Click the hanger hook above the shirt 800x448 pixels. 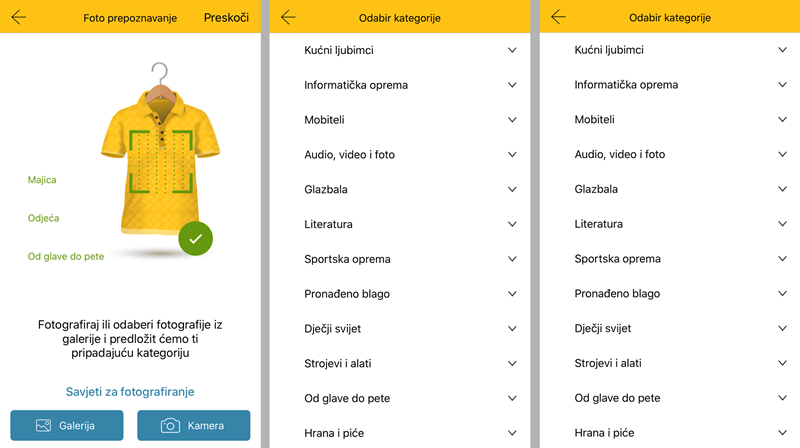(x=160, y=73)
